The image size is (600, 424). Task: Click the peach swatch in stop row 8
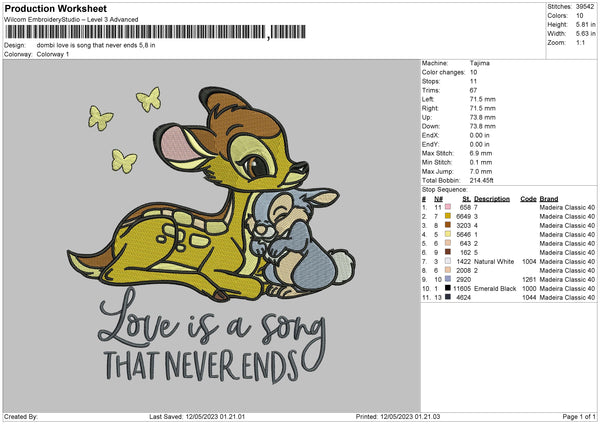pos(447,270)
